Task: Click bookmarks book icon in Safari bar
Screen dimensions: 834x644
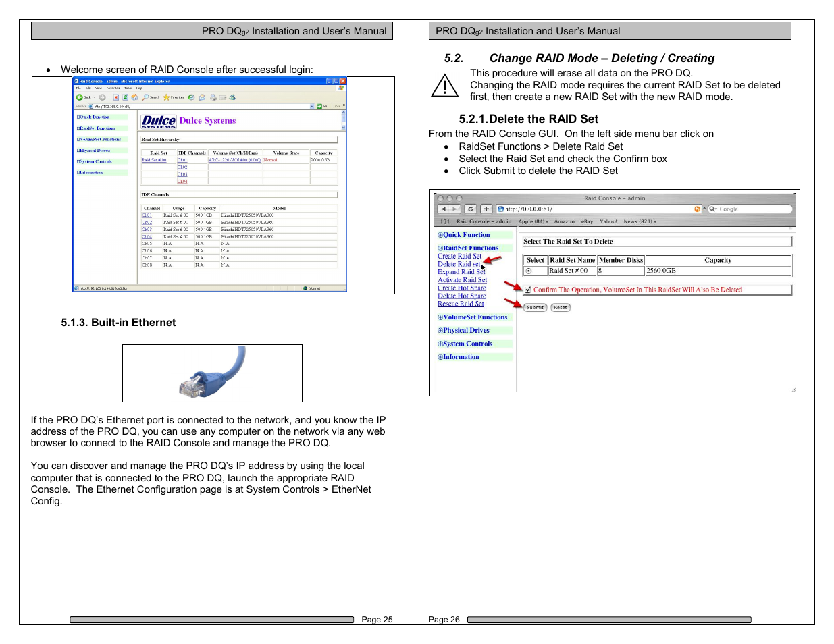Action: click(x=444, y=221)
